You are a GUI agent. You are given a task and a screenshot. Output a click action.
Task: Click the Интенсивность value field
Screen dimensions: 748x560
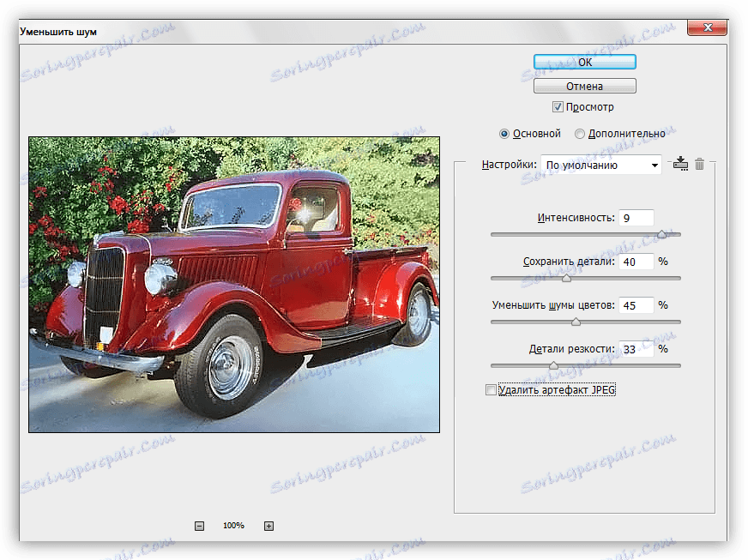point(636,218)
